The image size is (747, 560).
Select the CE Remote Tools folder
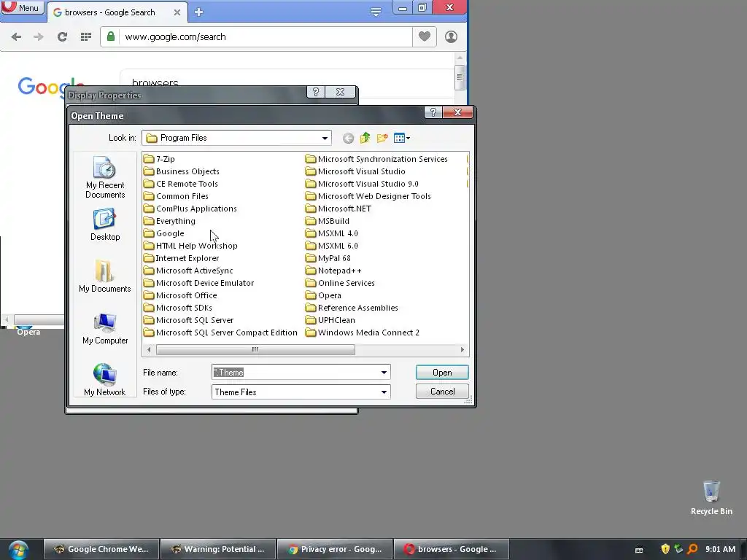coord(181,184)
